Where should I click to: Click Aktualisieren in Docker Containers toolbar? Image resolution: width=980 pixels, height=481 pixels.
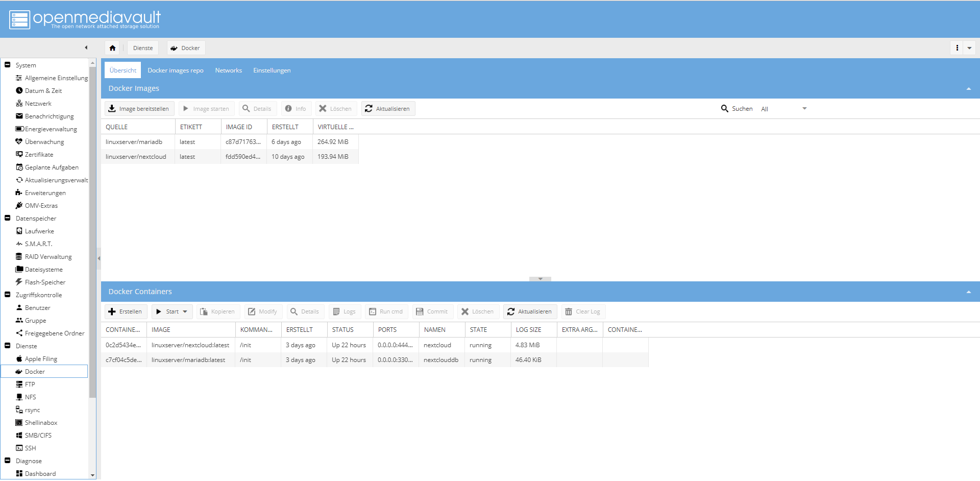pyautogui.click(x=530, y=311)
